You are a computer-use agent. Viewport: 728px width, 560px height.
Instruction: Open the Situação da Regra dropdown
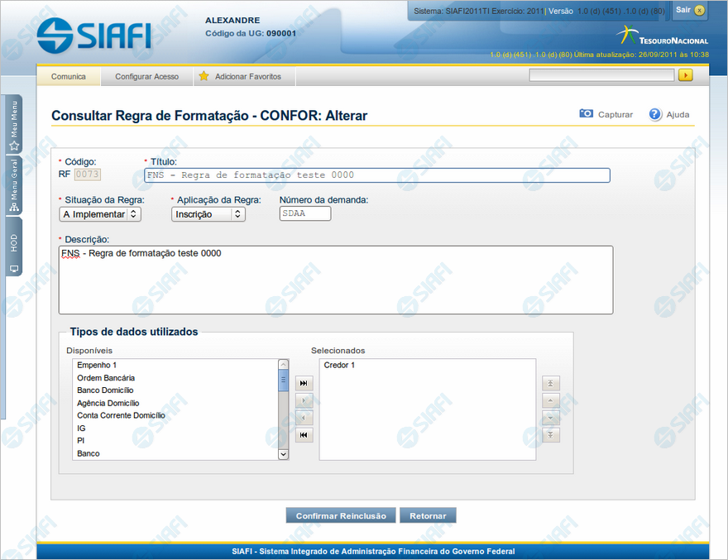(x=100, y=214)
